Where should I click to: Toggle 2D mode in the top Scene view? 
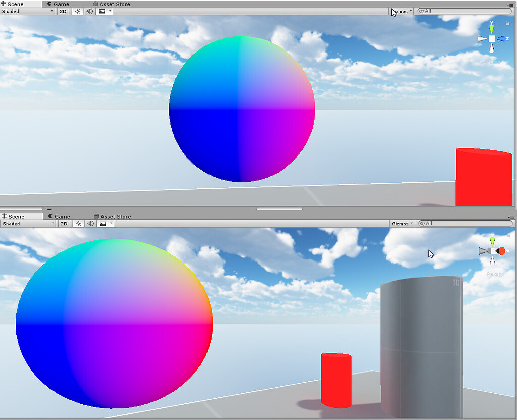pyautogui.click(x=63, y=11)
